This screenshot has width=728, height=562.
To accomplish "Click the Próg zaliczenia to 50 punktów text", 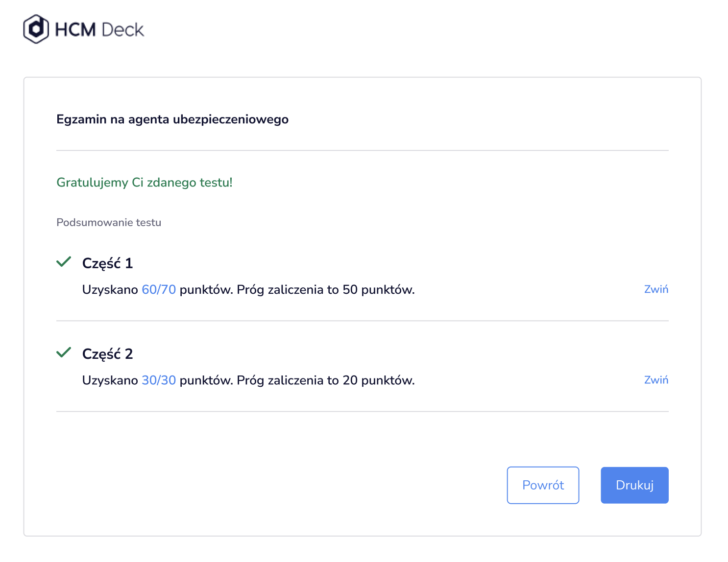I will pos(326,290).
